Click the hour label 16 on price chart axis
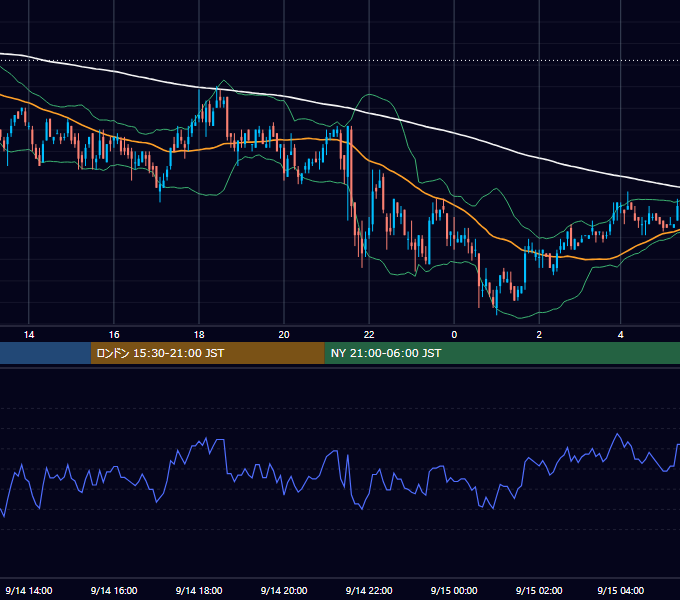 point(114,335)
